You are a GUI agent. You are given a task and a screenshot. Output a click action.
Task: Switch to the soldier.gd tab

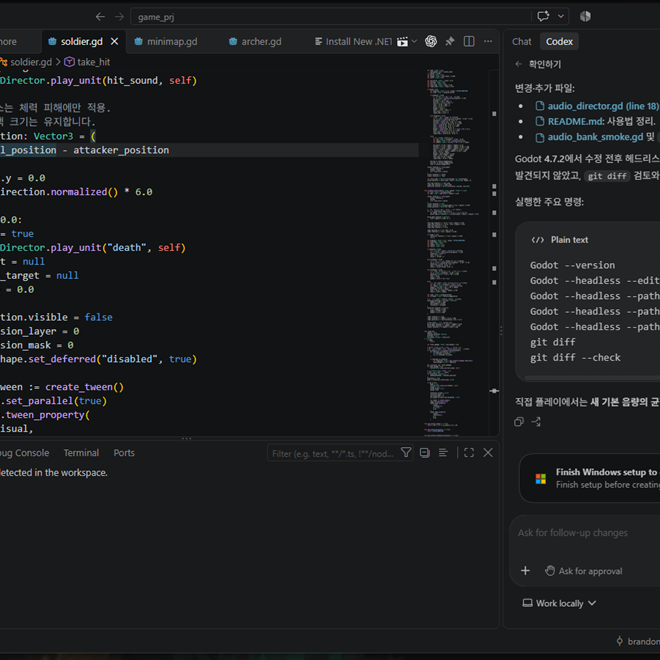[81, 42]
